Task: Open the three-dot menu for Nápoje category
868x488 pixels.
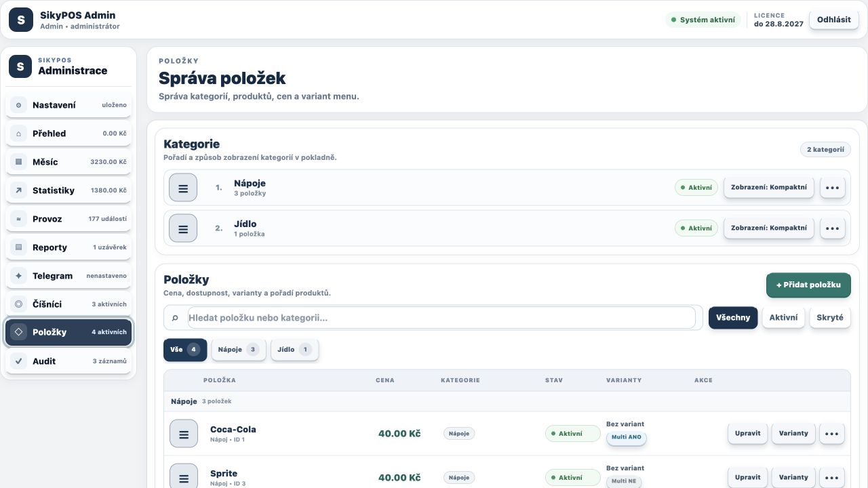Action: [833, 188]
